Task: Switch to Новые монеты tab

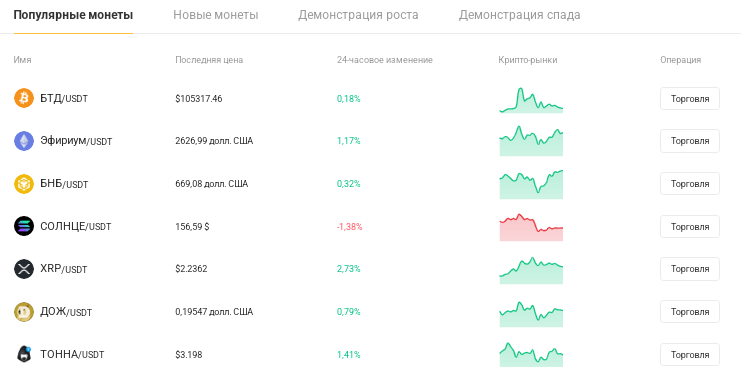Action: (x=215, y=15)
